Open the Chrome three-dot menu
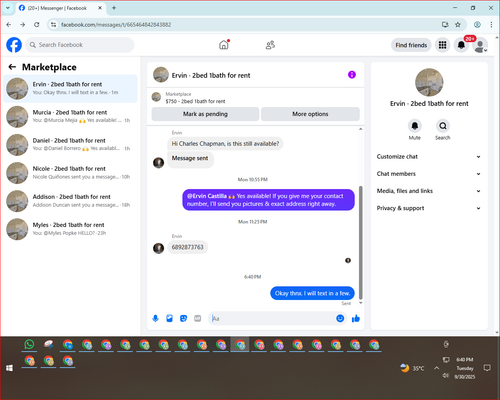This screenshot has height=400, width=500. (x=491, y=25)
